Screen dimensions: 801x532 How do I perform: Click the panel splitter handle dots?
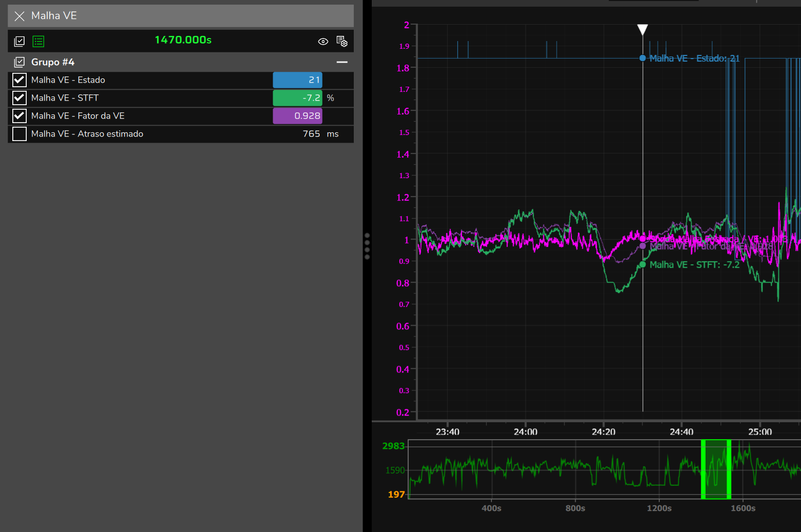(x=367, y=246)
